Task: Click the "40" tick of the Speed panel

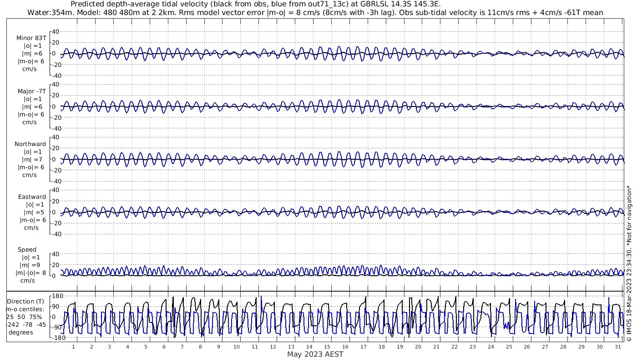Action: point(55,254)
